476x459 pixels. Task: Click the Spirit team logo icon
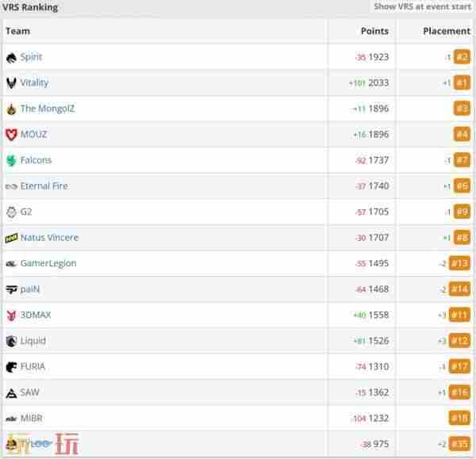click(x=11, y=57)
